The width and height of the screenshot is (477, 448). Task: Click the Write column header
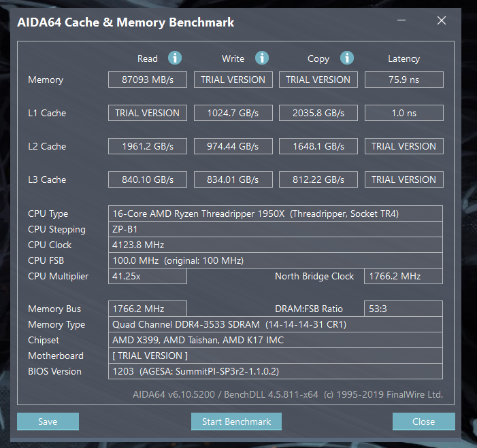coord(233,58)
